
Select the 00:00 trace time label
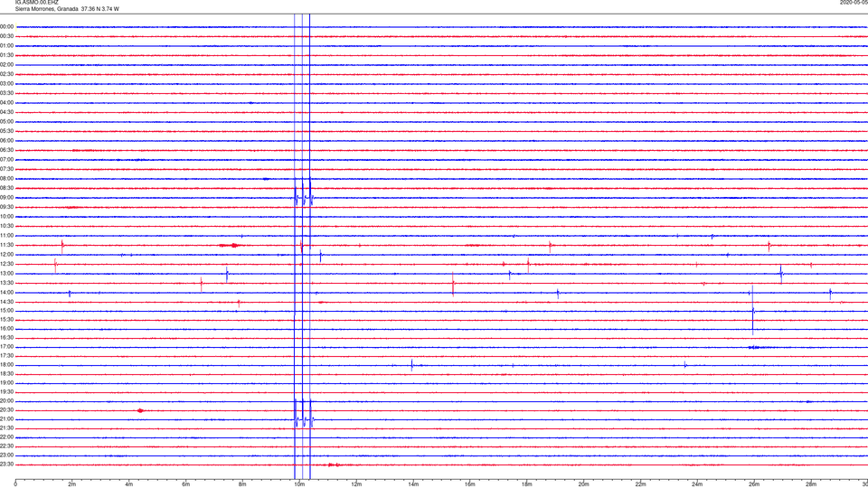pos(6,26)
